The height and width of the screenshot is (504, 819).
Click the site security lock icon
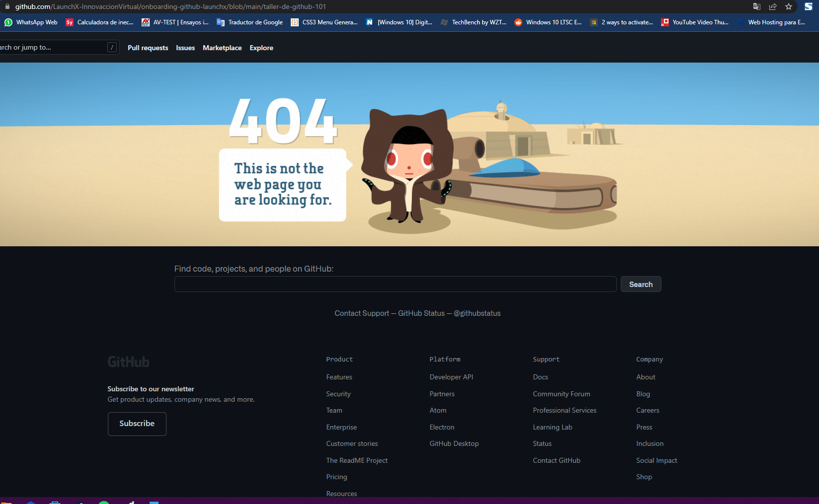pyautogui.click(x=7, y=7)
